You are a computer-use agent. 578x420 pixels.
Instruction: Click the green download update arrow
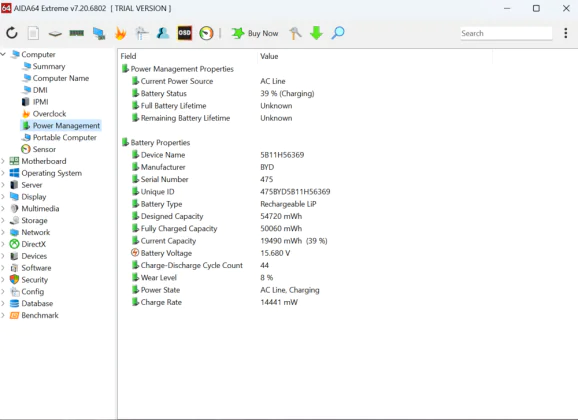click(316, 33)
